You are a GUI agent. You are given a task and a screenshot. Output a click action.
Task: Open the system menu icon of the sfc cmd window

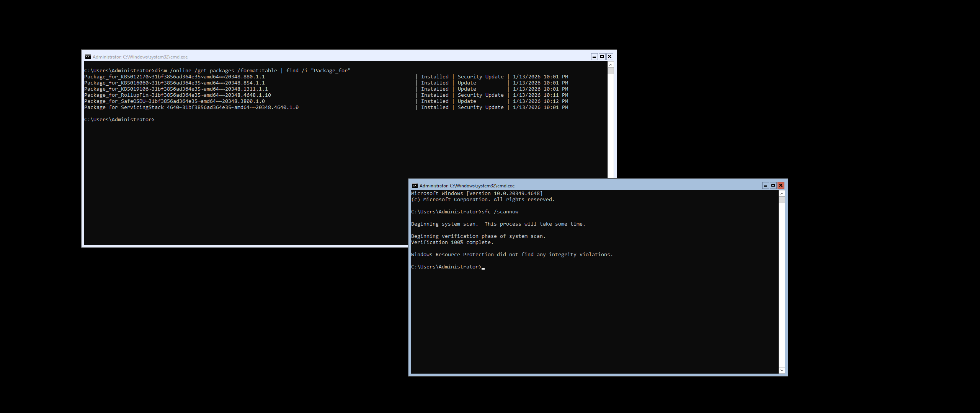[x=415, y=186]
